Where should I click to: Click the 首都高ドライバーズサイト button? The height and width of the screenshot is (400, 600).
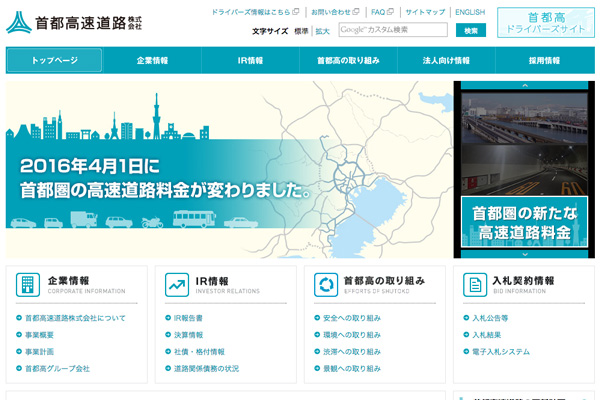[545, 23]
